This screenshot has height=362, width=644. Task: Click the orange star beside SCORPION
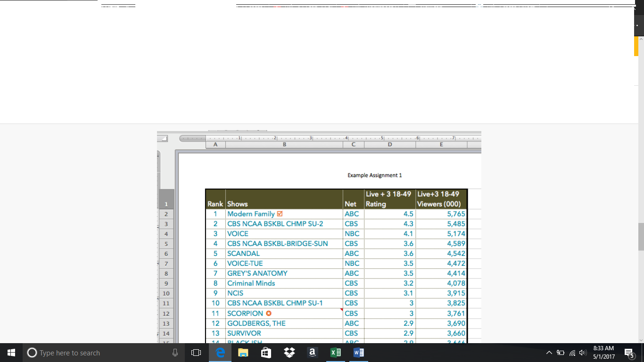click(x=269, y=313)
